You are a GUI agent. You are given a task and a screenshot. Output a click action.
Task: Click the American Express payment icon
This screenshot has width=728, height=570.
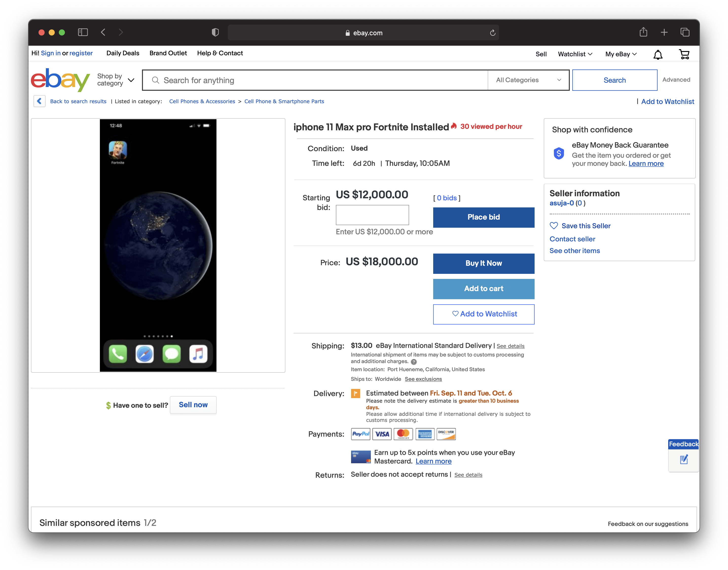tap(425, 434)
